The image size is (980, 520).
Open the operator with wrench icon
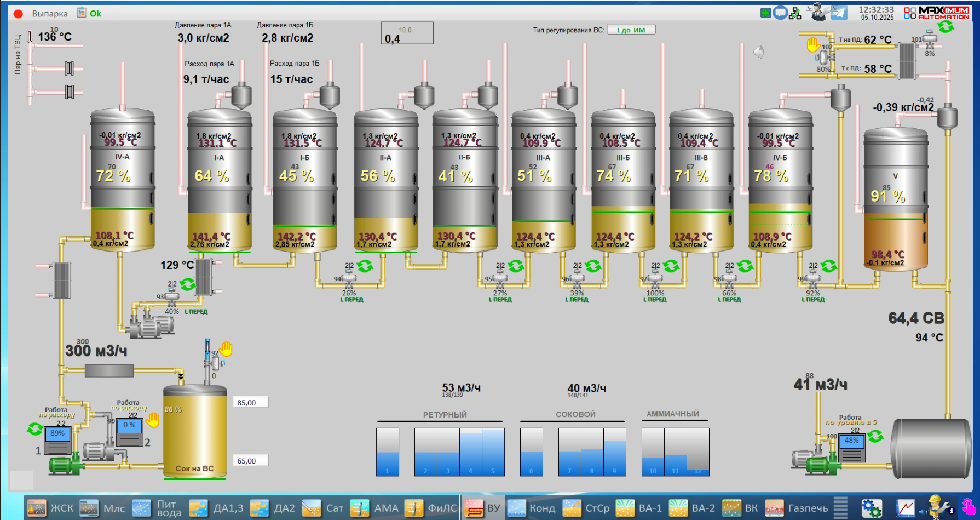point(818,12)
